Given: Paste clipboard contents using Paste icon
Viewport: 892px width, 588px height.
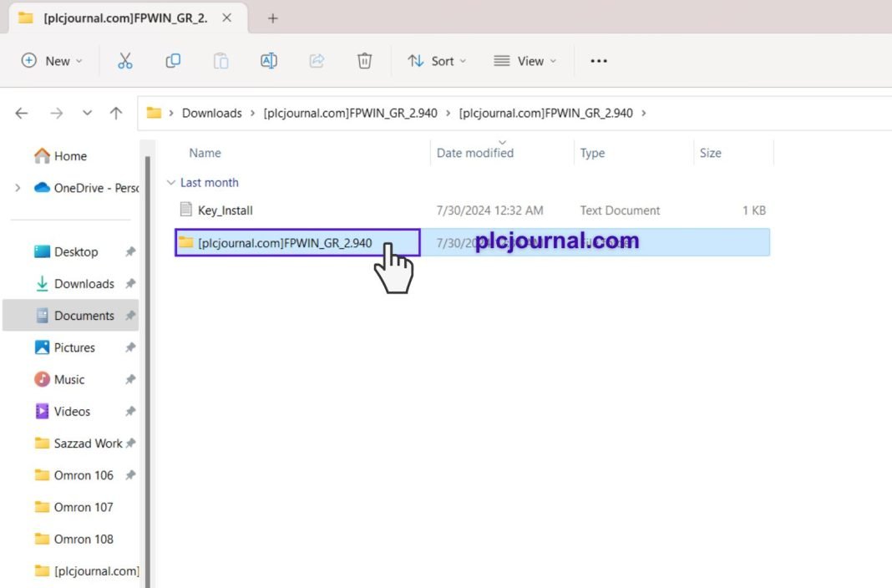Looking at the screenshot, I should coord(220,60).
